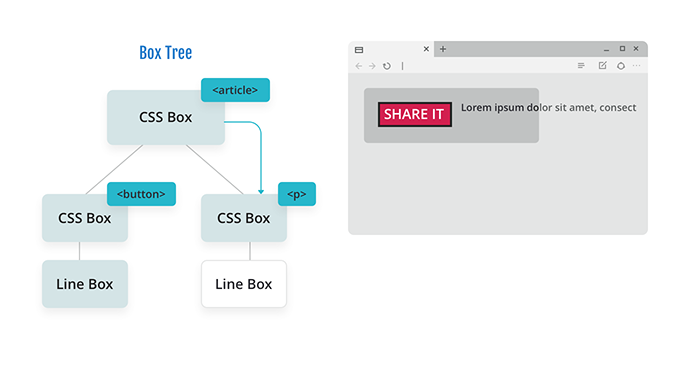Open reading view lines icon

click(581, 66)
